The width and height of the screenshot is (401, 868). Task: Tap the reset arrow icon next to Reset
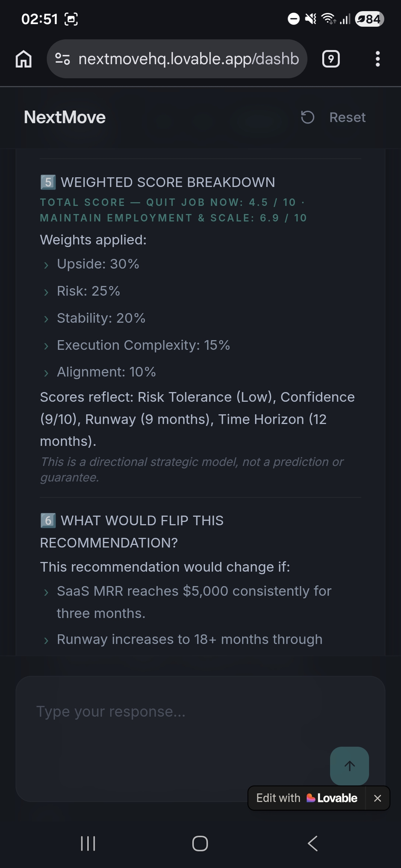click(307, 117)
